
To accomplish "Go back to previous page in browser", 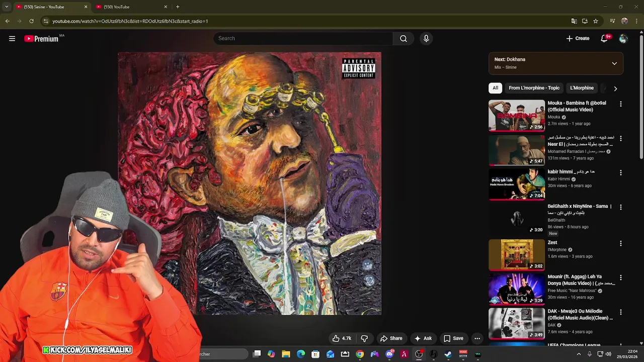I will (7, 21).
